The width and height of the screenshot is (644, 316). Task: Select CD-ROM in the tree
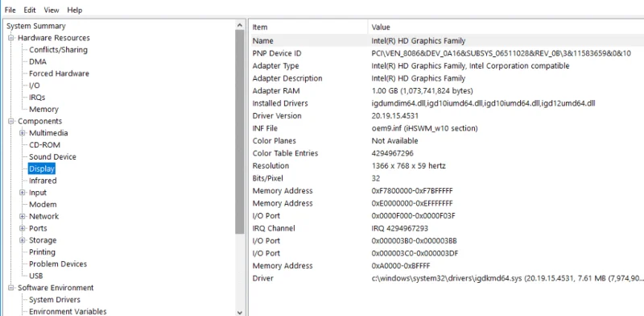(x=44, y=145)
